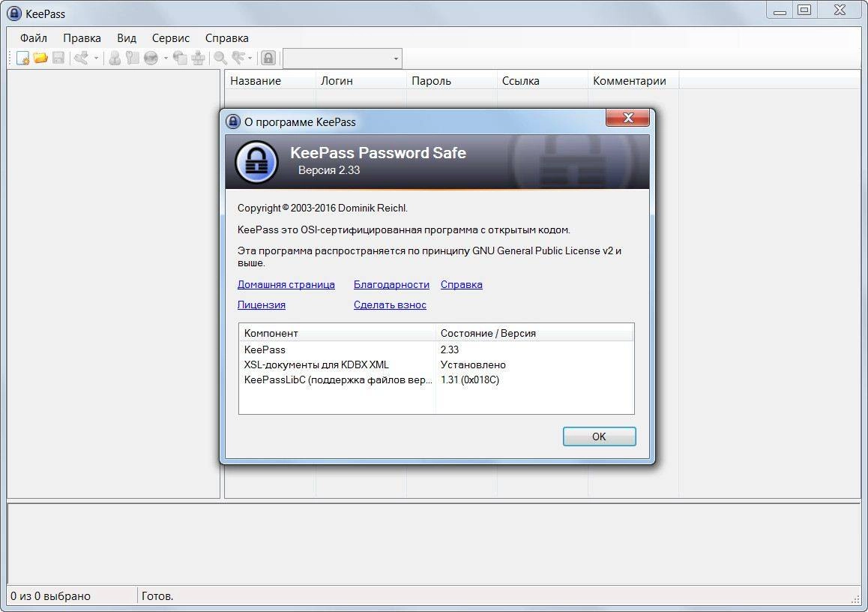Expand the Add Entry dropdown arrow
The image size is (868, 612).
pyautogui.click(x=97, y=58)
